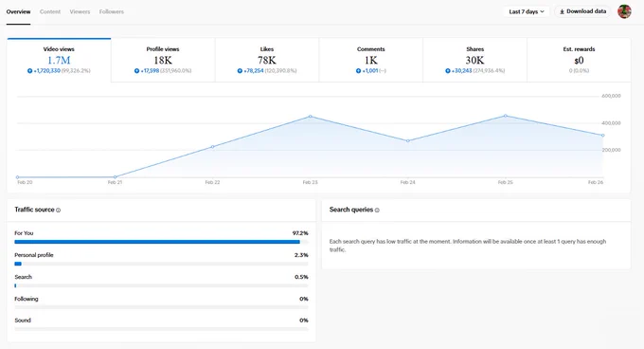This screenshot has width=644, height=349.
Task: Click the 30K shares value
Action: click(x=474, y=61)
